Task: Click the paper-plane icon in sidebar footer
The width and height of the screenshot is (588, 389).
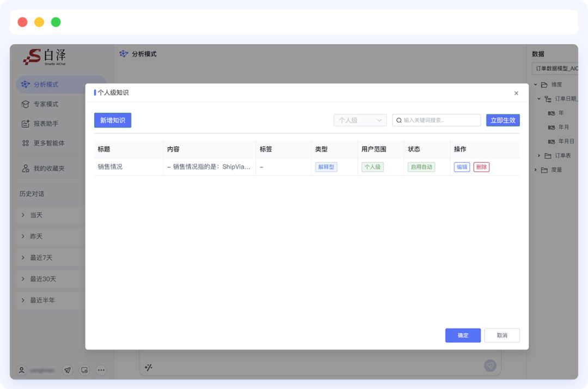Action: 68,370
